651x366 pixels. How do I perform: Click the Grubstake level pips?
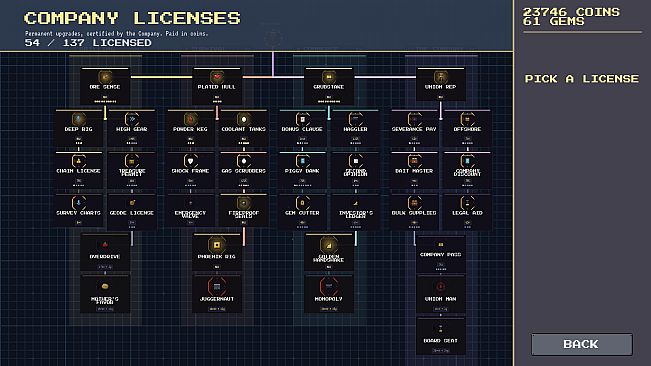coord(329,101)
